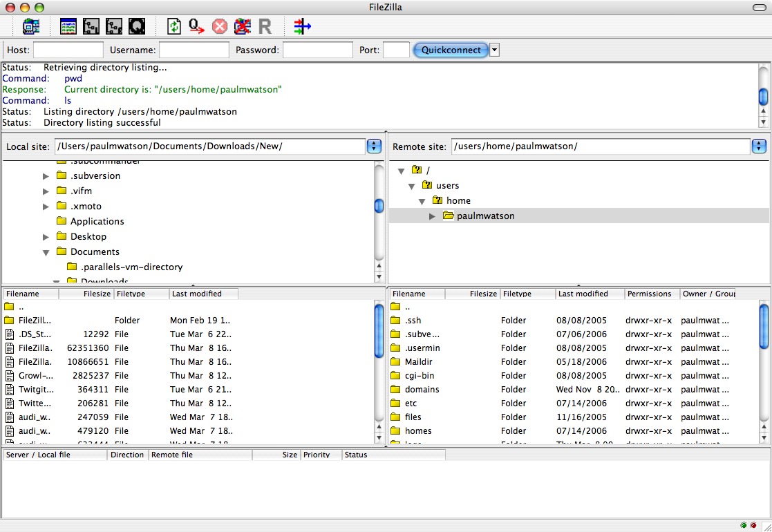The image size is (772, 532).
Task: Click the home folder icon in remote tree
Action: click(x=437, y=200)
